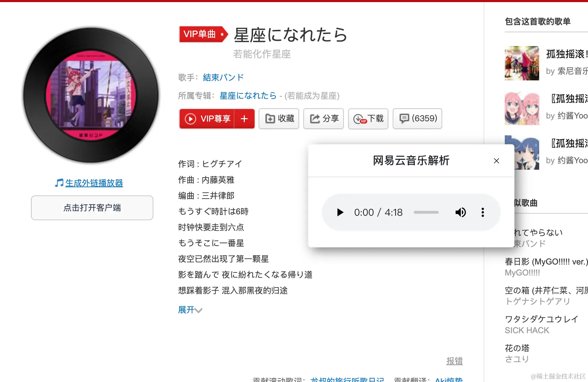Click 点击打开客户端 button
The image size is (588, 382).
92,208
